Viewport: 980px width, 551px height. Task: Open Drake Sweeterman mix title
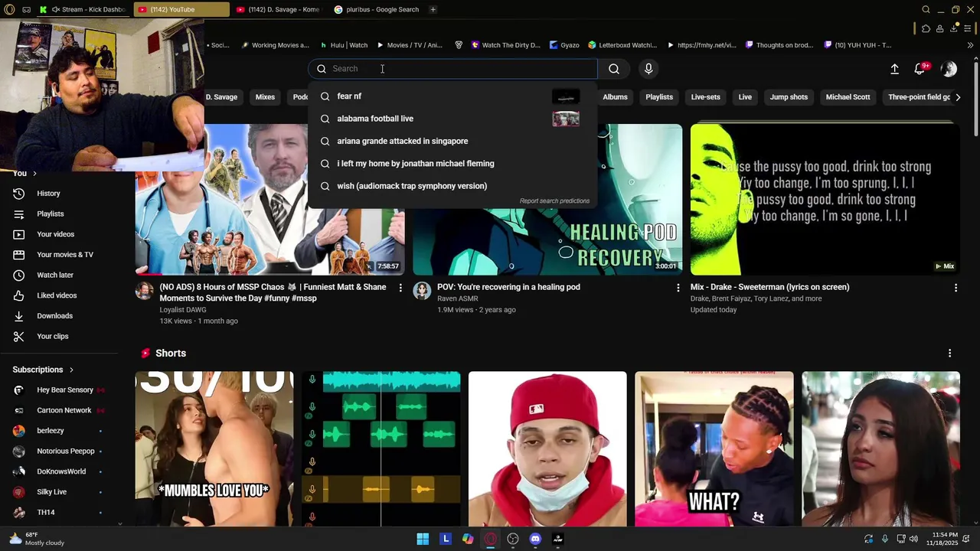769,288
